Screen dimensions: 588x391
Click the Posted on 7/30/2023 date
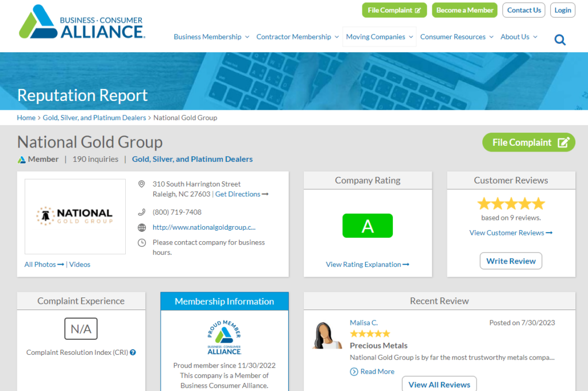pos(522,323)
